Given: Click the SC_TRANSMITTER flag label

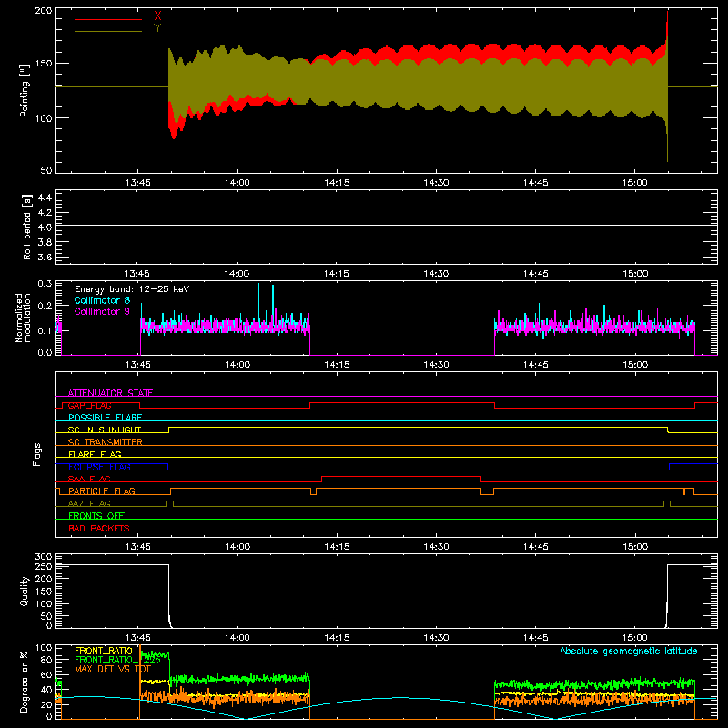Looking at the screenshot, I should tap(106, 442).
